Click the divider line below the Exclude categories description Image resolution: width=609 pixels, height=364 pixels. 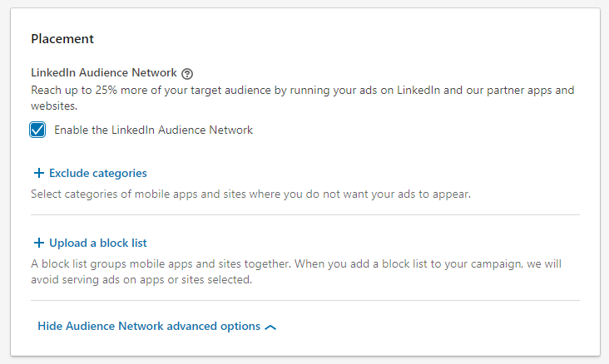click(x=305, y=214)
